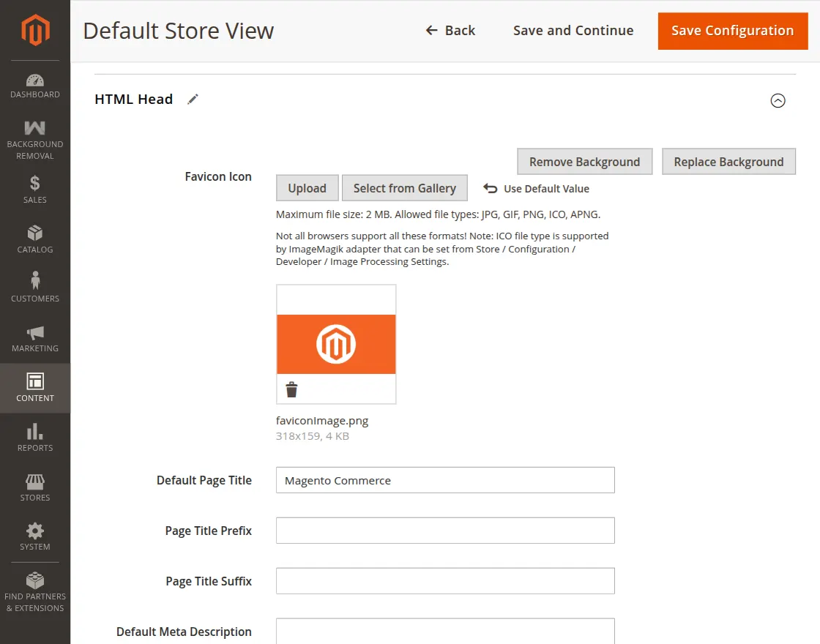Open the Customers sidebar section

[34, 287]
